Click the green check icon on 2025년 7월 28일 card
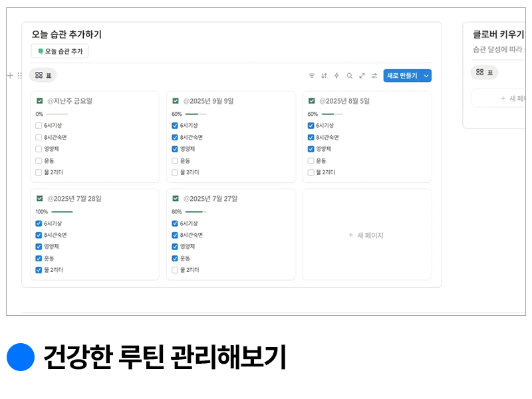The image size is (532, 399). click(40, 198)
